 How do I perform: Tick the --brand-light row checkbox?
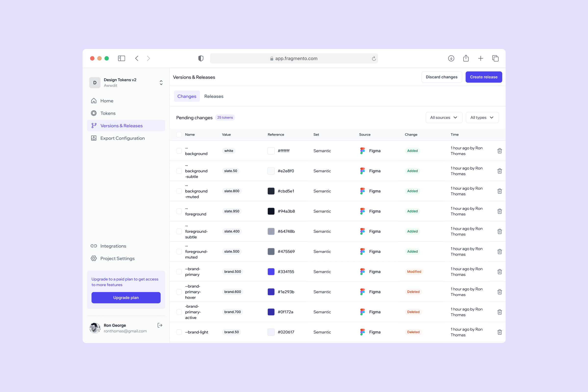coord(179,332)
